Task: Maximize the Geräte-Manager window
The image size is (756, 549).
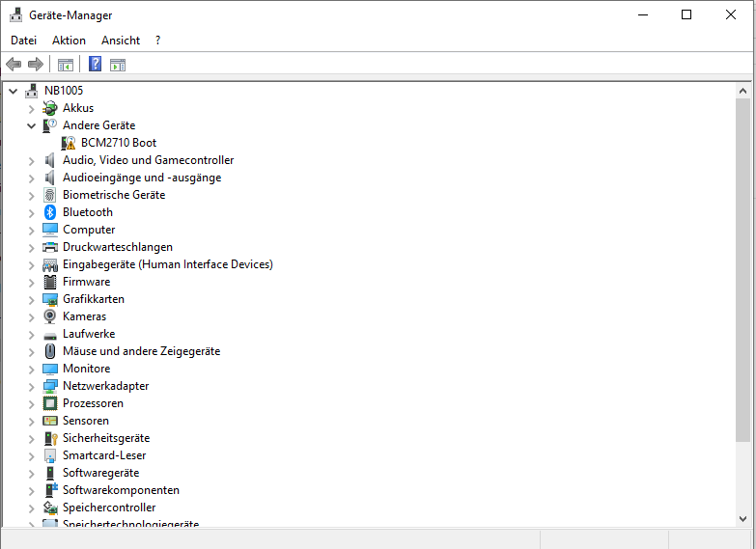Action: (686, 14)
